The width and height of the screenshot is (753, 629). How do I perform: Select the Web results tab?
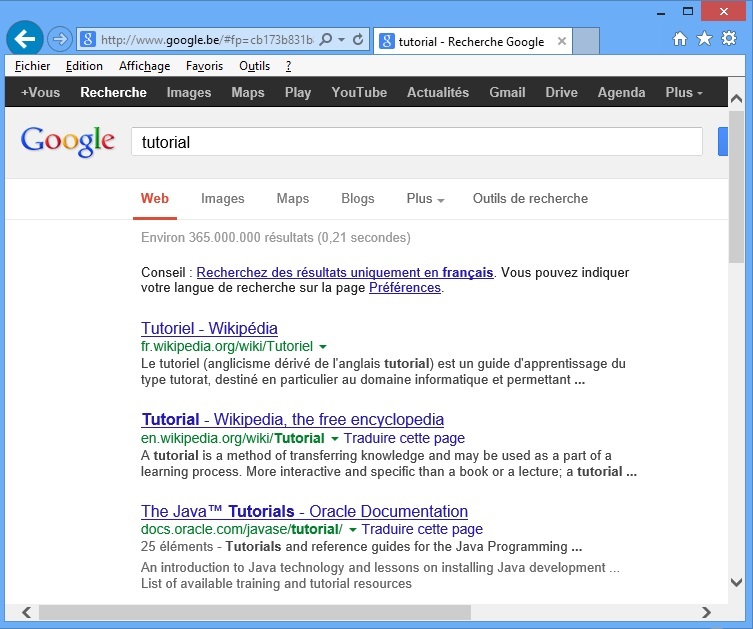pyautogui.click(x=155, y=198)
